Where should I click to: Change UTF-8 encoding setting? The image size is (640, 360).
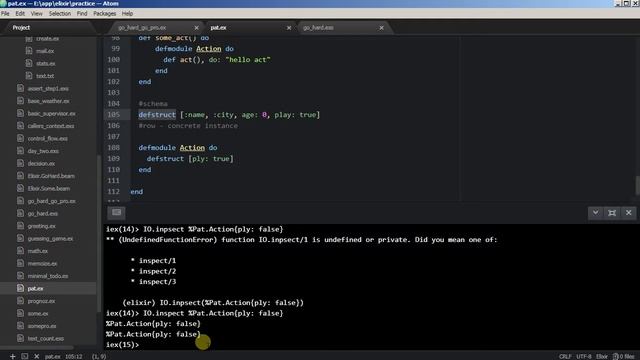tap(584, 357)
